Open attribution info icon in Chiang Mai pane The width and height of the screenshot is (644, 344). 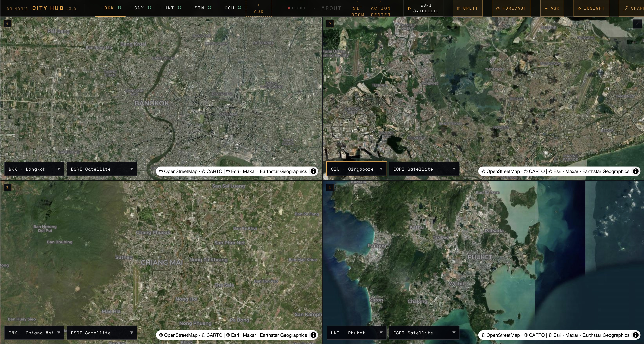click(x=313, y=335)
